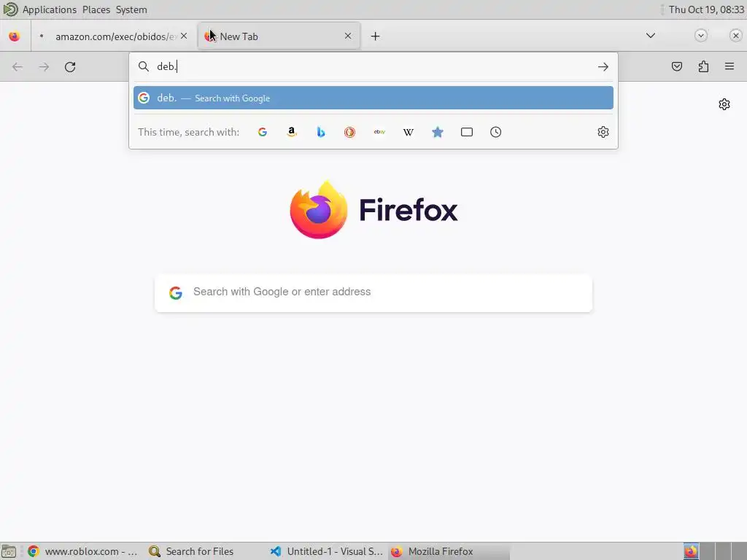
Task: Open Save to Pocket
Action: tap(677, 66)
